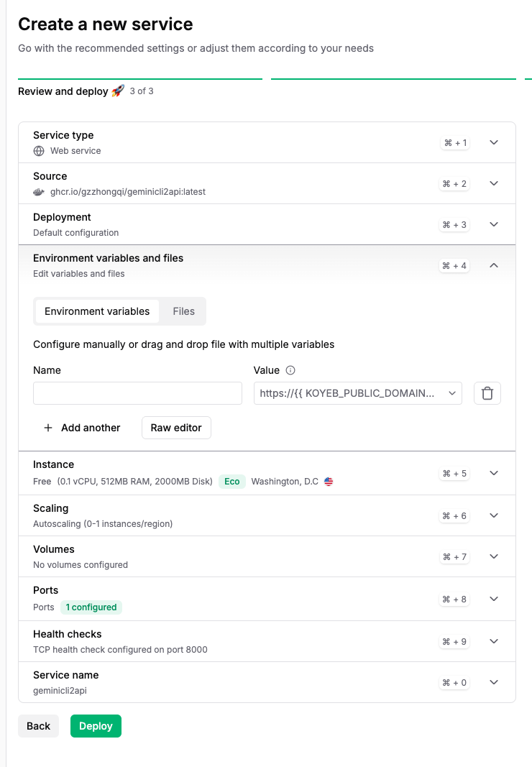Viewport: 532px width, 767px height.
Task: Open the Value dropdown for the variable
Action: click(x=451, y=393)
